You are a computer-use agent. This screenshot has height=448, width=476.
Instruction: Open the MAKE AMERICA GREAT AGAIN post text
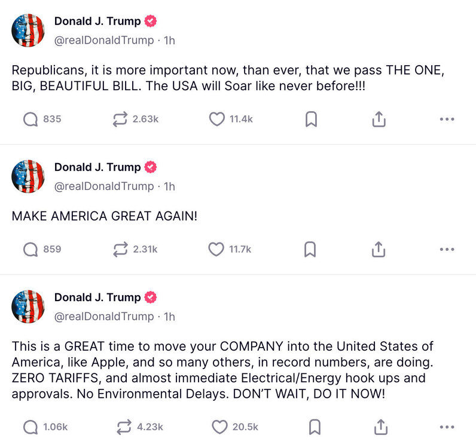coord(104,216)
